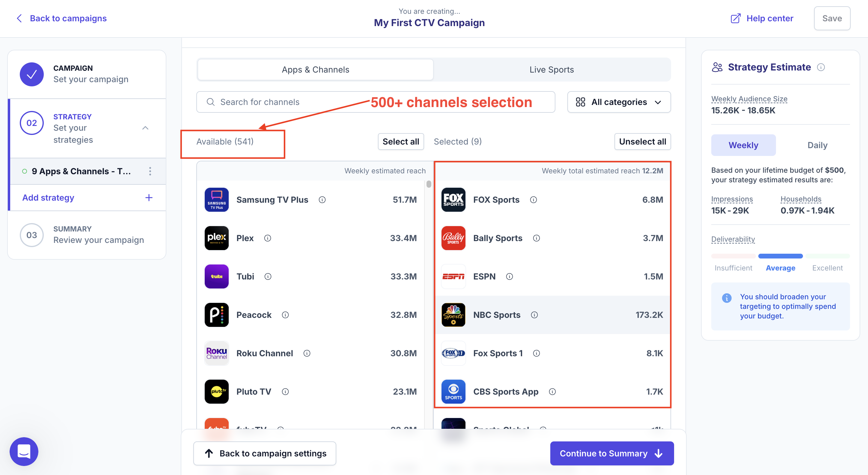Viewport: 868px width, 475px height.
Task: Switch estimate to Daily view
Action: click(x=817, y=145)
